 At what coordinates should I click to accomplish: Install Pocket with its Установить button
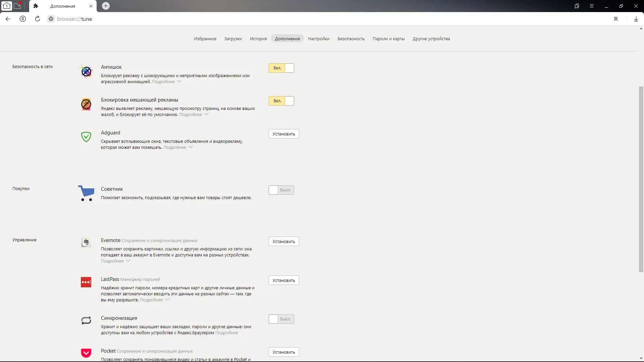point(284,352)
